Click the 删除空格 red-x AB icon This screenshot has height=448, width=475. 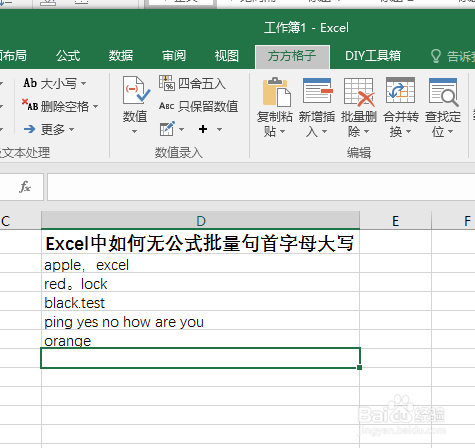coord(30,105)
